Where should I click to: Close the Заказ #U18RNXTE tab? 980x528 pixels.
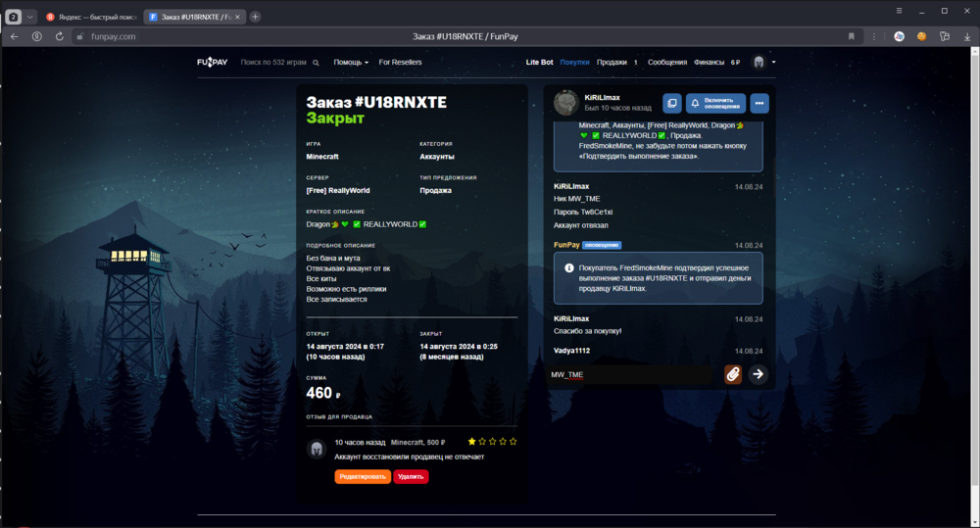pyautogui.click(x=237, y=17)
